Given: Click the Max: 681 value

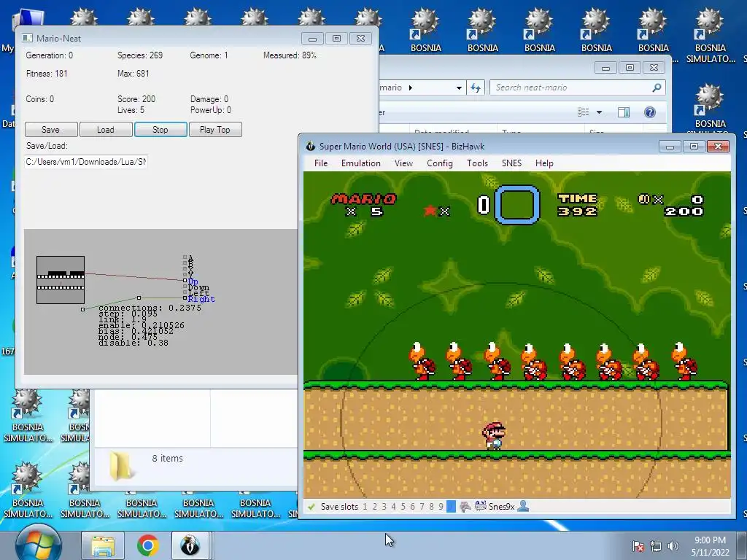Looking at the screenshot, I should click(x=133, y=74).
